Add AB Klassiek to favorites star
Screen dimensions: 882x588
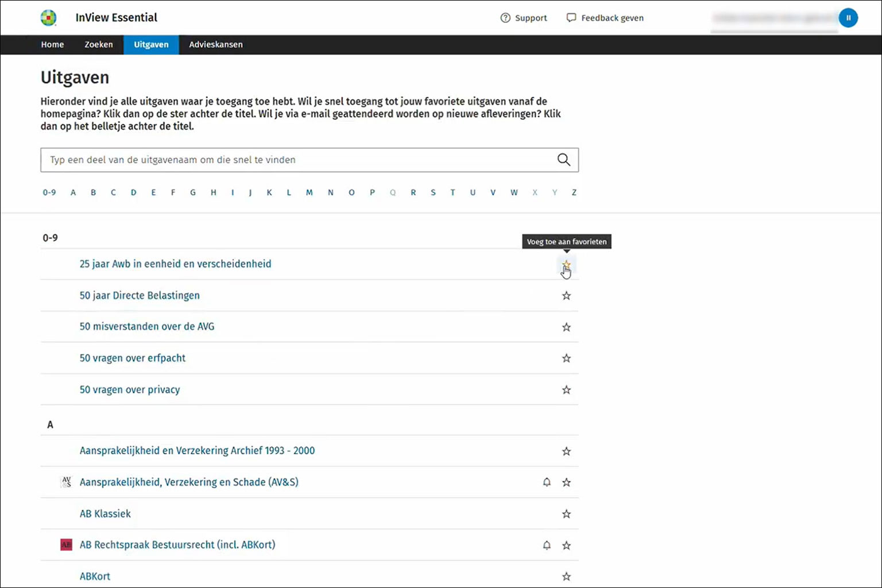pyautogui.click(x=566, y=514)
